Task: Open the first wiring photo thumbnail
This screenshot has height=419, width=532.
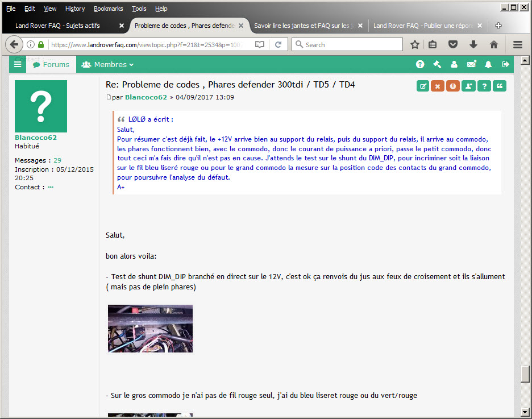Action: click(150, 329)
